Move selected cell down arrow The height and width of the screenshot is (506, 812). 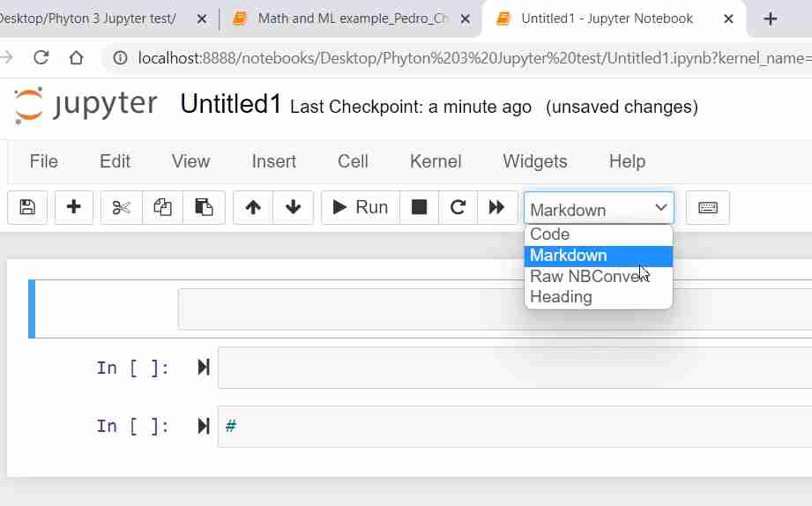click(293, 208)
